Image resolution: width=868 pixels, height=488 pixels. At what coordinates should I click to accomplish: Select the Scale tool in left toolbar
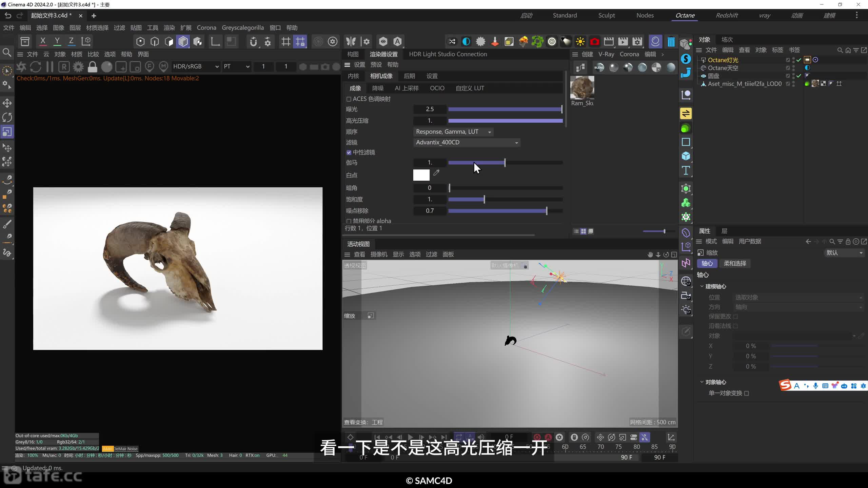coord(7,131)
